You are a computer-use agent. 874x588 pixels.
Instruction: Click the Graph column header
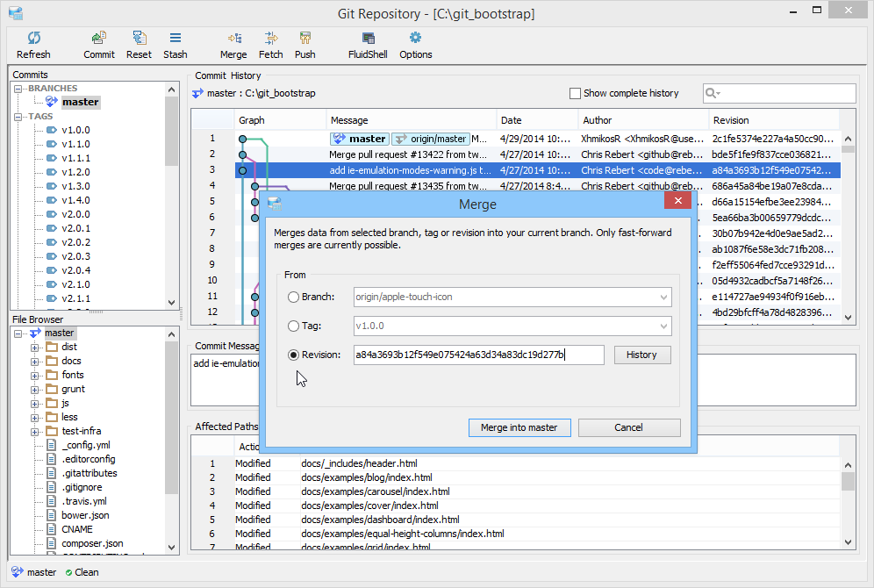[x=280, y=120]
